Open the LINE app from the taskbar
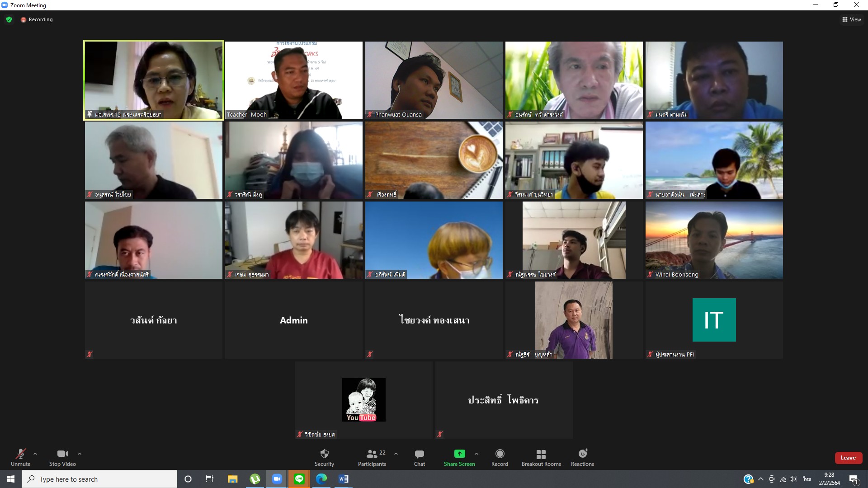The width and height of the screenshot is (868, 488). [x=299, y=479]
